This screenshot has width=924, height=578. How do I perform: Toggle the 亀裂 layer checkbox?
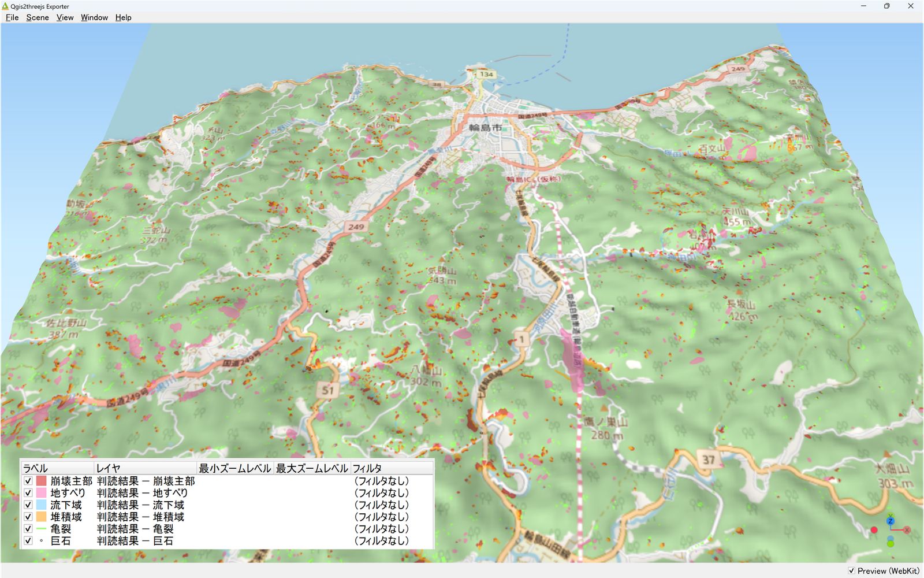pos(28,529)
